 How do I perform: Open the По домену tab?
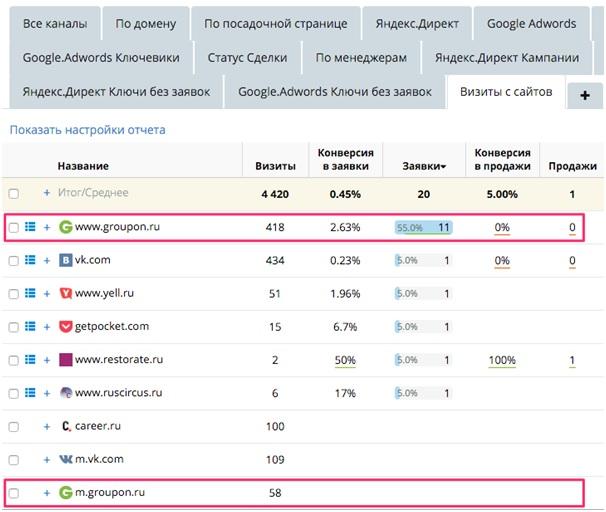[146, 24]
